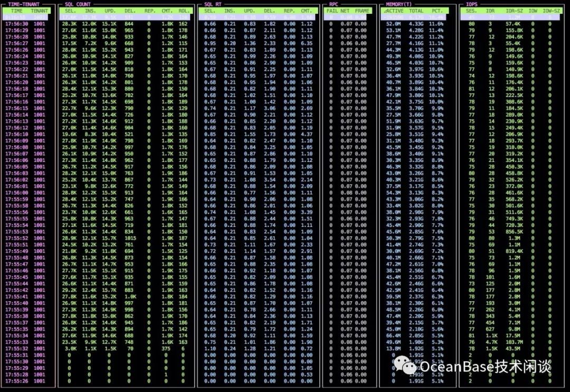Select the 17:56:27 timestamp
This screenshot has width=570, height=392.
point(17,43)
